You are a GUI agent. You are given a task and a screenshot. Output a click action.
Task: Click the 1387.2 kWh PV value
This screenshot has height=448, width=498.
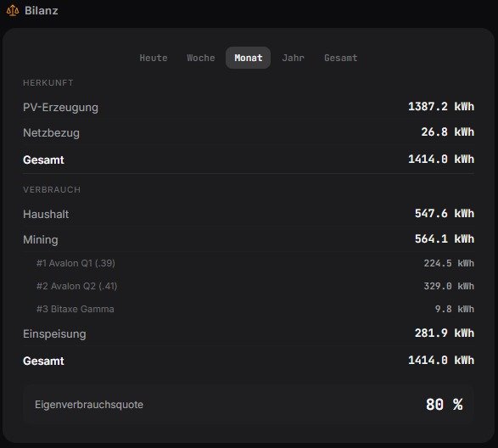[x=441, y=106]
